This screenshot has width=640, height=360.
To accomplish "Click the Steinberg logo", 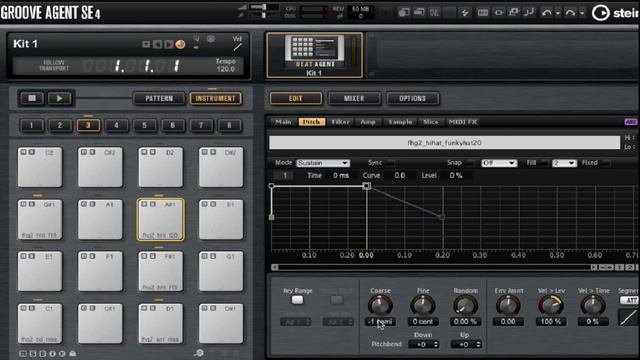I will click(x=616, y=13).
